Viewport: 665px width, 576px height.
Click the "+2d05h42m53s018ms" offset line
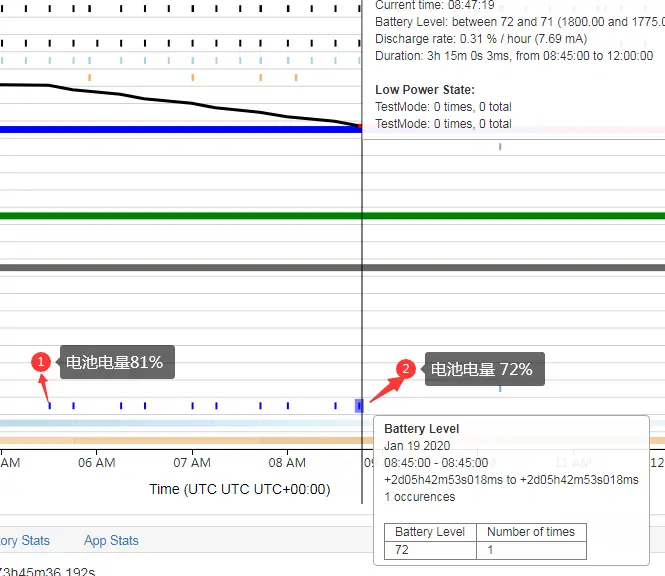tap(511, 480)
